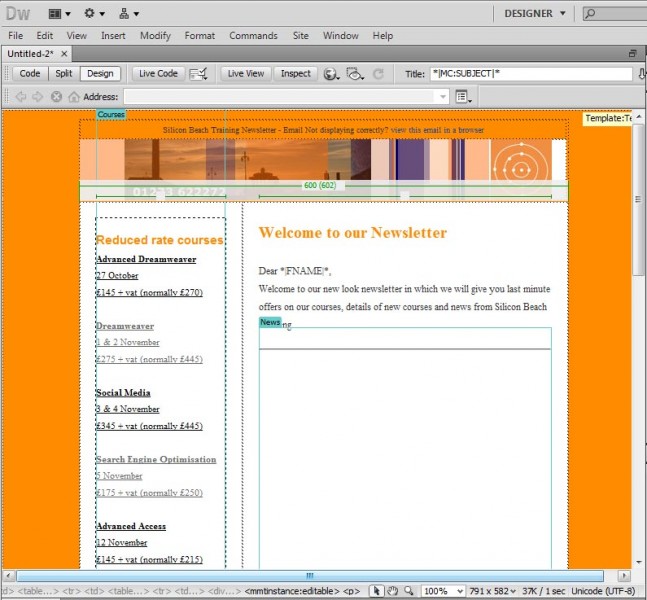Open Preview in browser globe icon
This screenshot has width=647, height=600.
pos(332,74)
